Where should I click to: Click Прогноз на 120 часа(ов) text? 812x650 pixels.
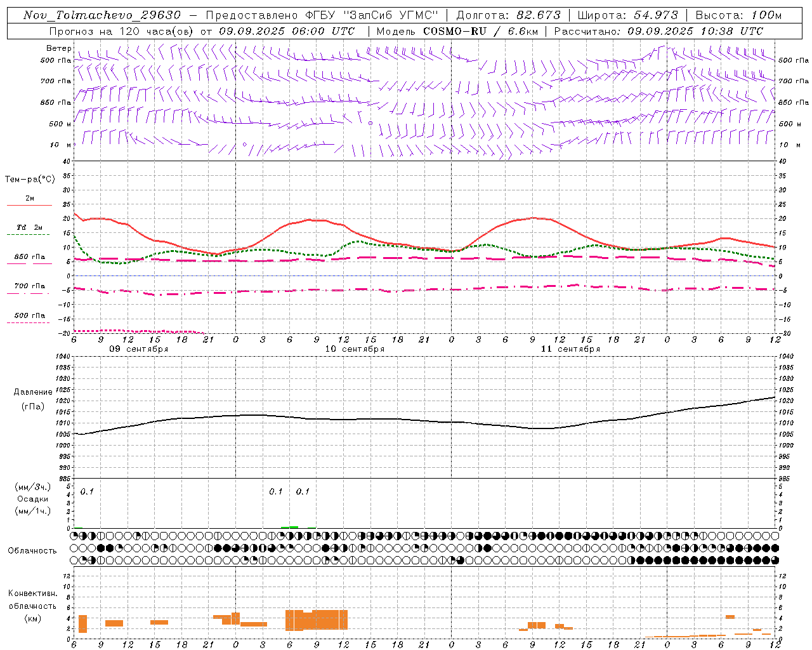[x=122, y=31]
